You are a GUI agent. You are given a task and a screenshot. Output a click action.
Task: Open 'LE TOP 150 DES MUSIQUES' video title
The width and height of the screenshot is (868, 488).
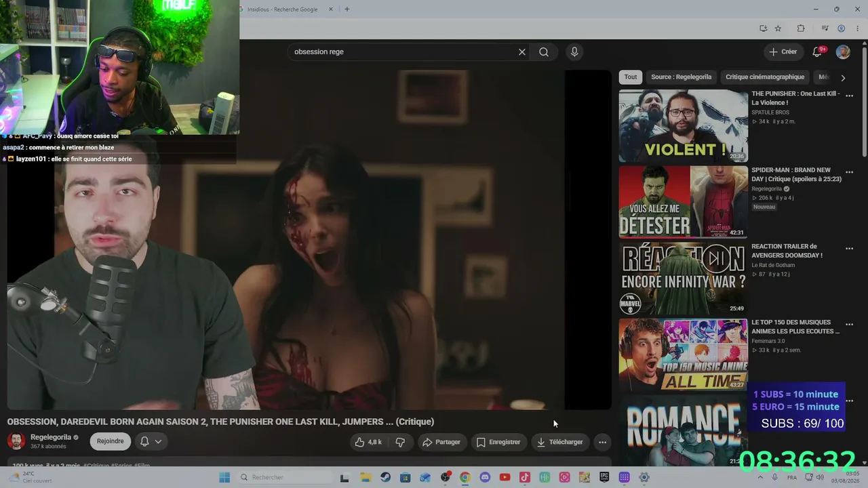(795, 327)
